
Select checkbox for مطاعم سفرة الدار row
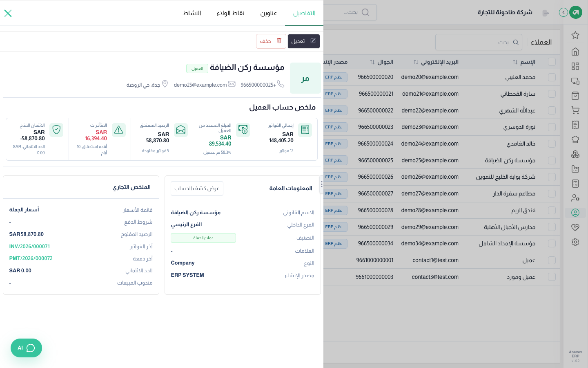coord(552,193)
